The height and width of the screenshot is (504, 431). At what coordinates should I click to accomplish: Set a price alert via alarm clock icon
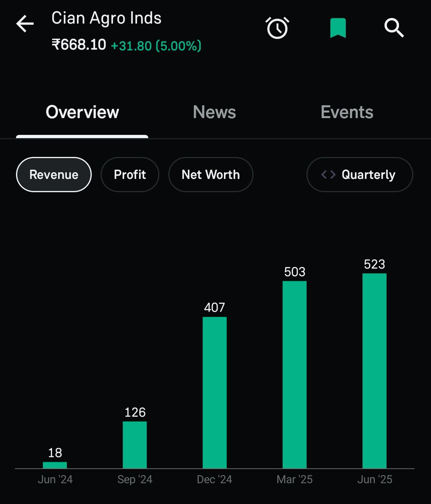pyautogui.click(x=278, y=28)
